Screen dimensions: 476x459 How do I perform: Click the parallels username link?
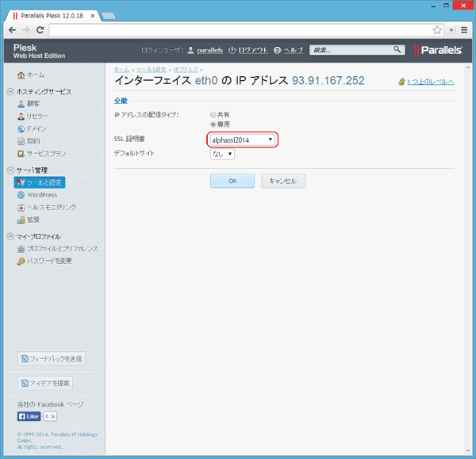tap(210, 51)
